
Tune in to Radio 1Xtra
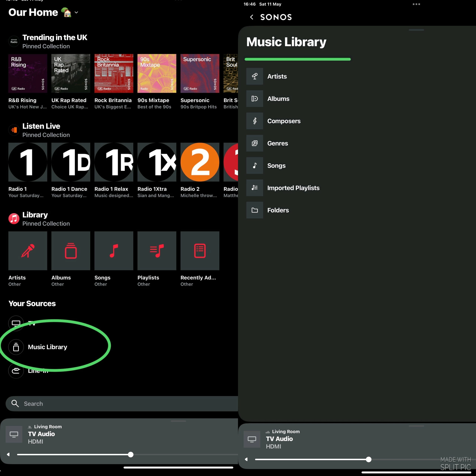pyautogui.click(x=157, y=162)
